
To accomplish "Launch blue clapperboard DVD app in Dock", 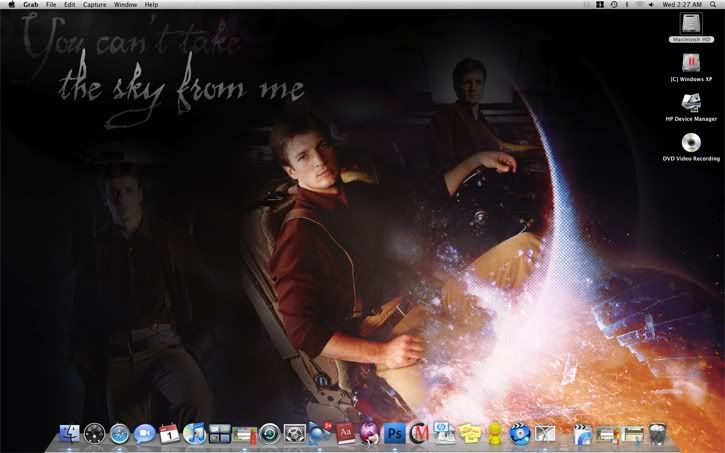I will click(x=520, y=435).
